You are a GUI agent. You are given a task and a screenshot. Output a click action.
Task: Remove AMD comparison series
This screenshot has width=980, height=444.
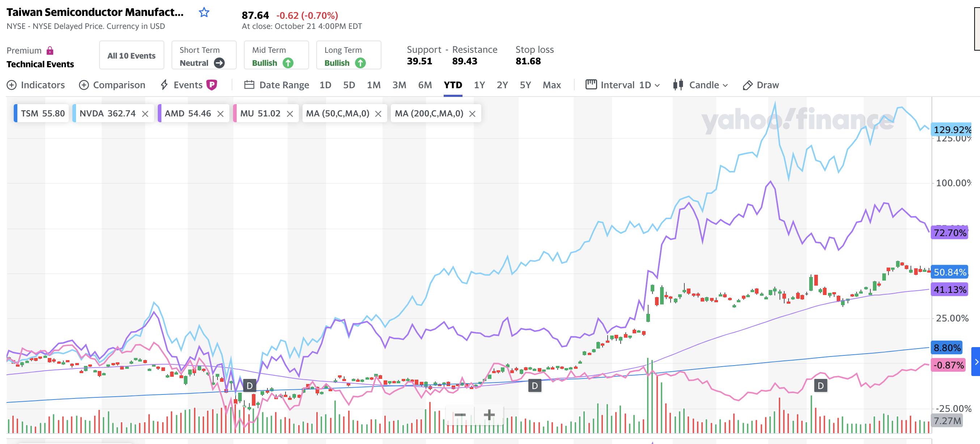(220, 114)
